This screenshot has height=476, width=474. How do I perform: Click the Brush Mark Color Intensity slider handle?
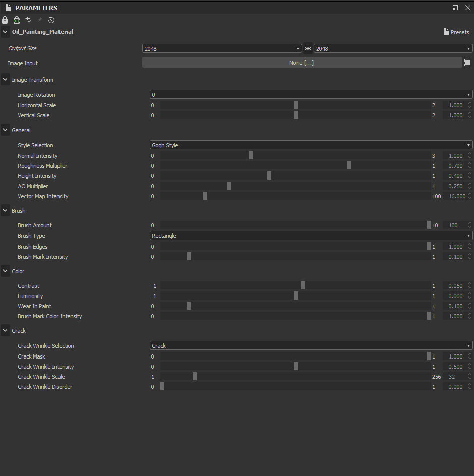click(x=429, y=316)
